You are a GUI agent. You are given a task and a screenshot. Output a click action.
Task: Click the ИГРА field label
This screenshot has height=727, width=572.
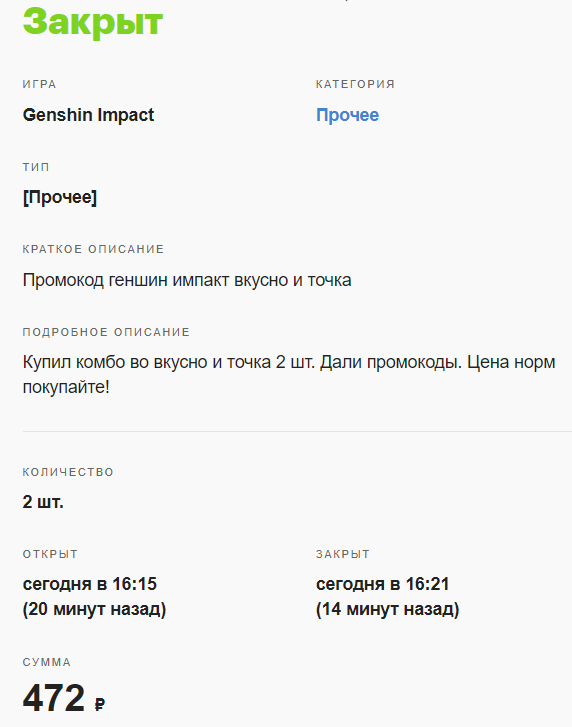[39, 84]
